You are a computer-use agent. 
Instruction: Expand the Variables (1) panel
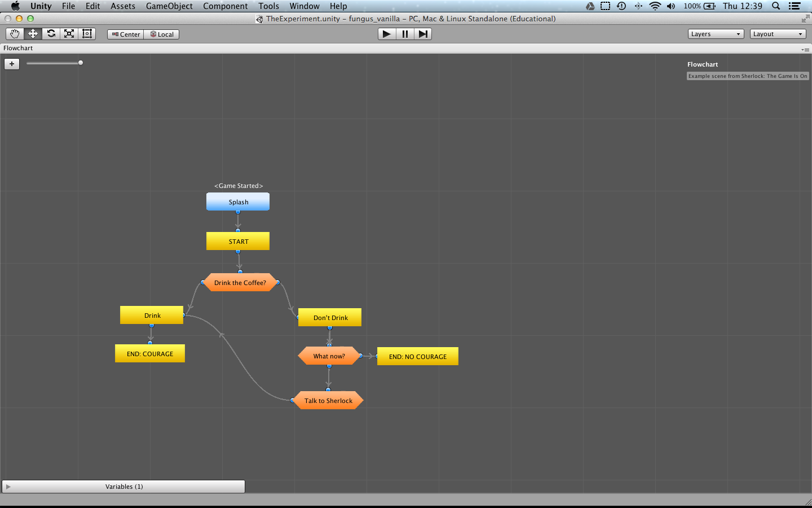point(123,487)
